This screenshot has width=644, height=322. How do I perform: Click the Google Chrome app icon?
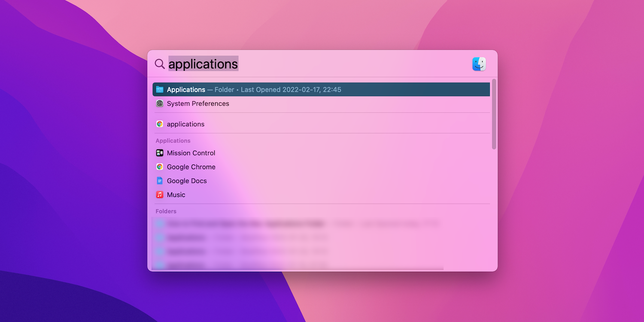point(160,167)
